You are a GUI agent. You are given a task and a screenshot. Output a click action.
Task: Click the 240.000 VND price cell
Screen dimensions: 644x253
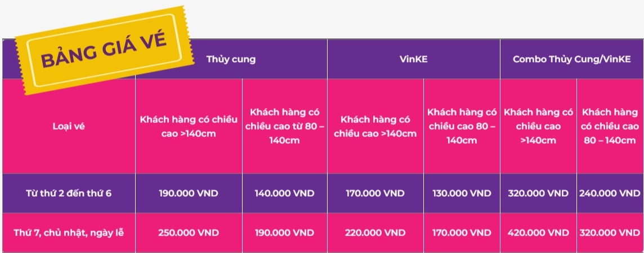(x=610, y=193)
